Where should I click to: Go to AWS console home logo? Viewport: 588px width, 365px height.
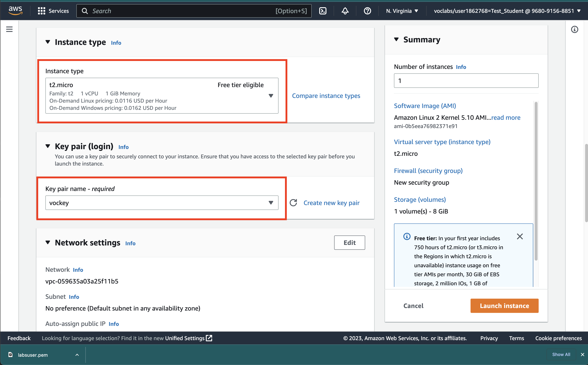pos(15,10)
